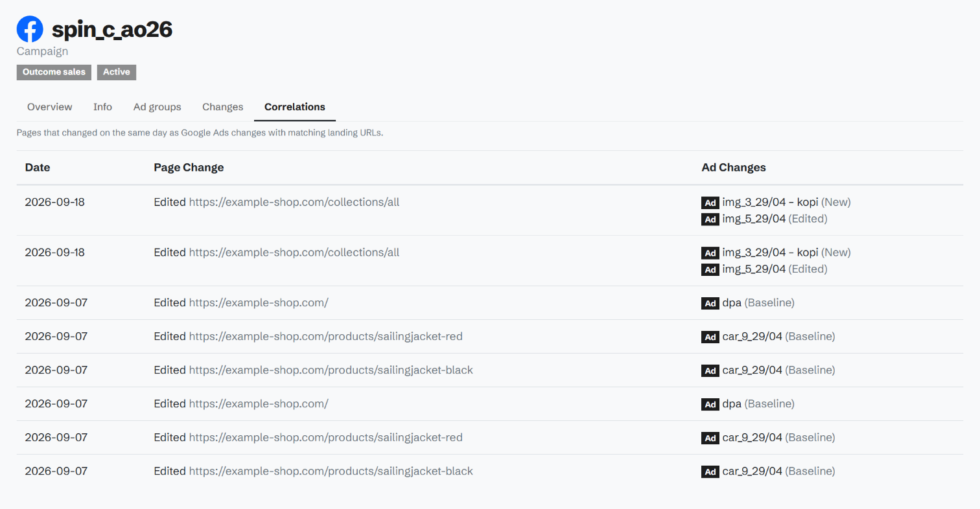
Task: Select the Correlations tab
Action: [x=295, y=107]
